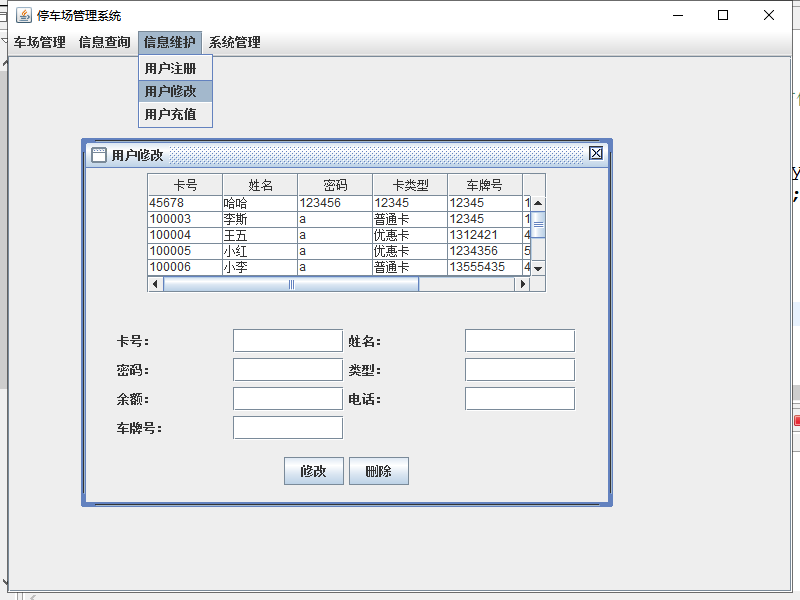Close the 用户修改 internal window
The width and height of the screenshot is (800, 600).
pos(595,153)
